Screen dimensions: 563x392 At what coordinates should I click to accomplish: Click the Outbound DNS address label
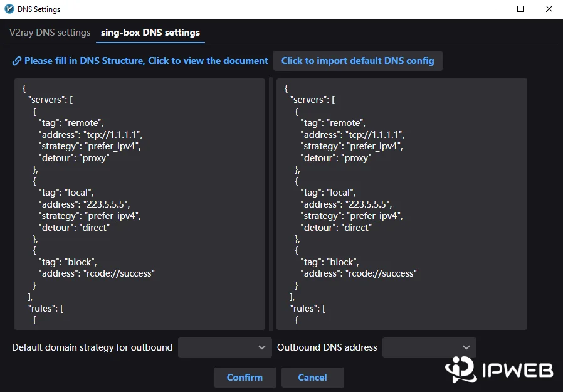click(327, 347)
